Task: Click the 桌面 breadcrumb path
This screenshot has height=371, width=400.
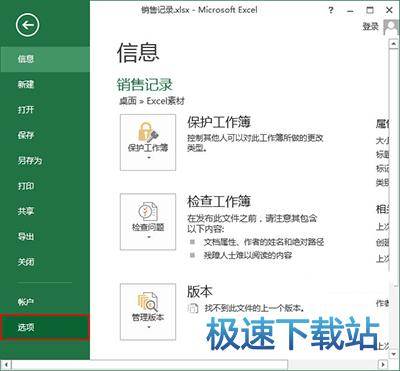Action: coord(128,101)
